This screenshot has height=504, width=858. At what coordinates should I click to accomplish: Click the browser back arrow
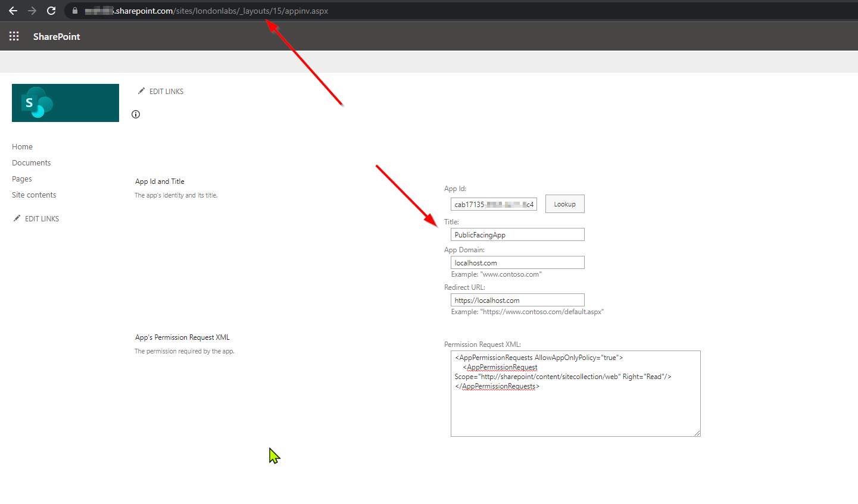point(13,11)
